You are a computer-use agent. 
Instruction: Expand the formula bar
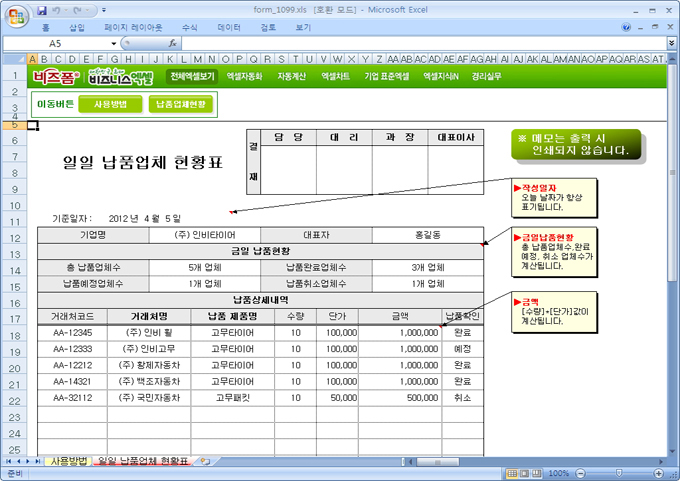(672, 44)
